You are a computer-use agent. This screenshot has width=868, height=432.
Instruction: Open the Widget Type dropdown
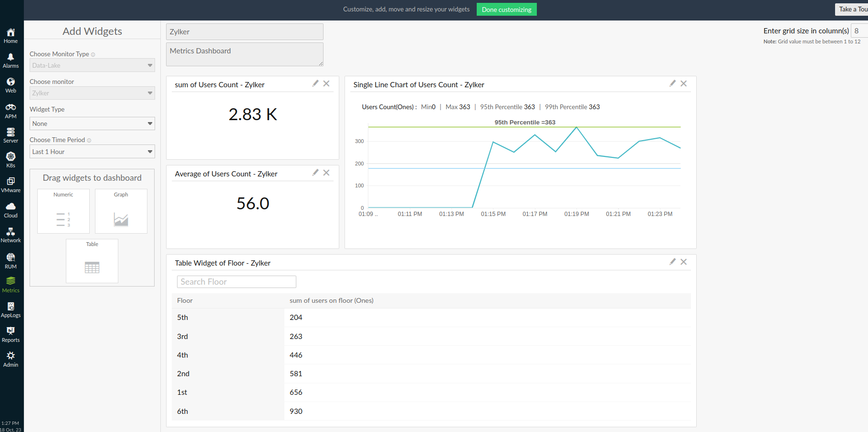pyautogui.click(x=92, y=123)
